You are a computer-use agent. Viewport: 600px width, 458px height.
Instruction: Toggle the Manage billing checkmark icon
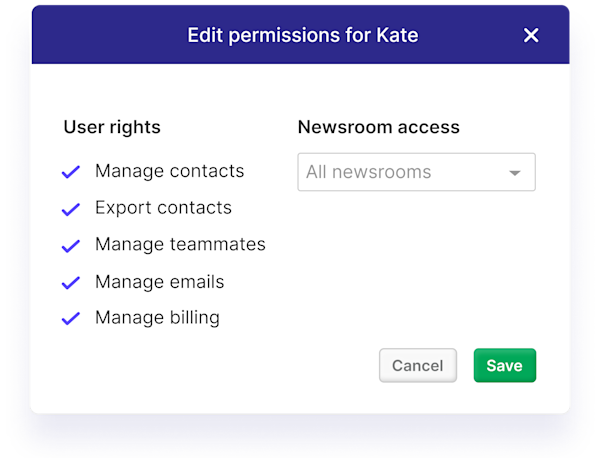(x=71, y=319)
